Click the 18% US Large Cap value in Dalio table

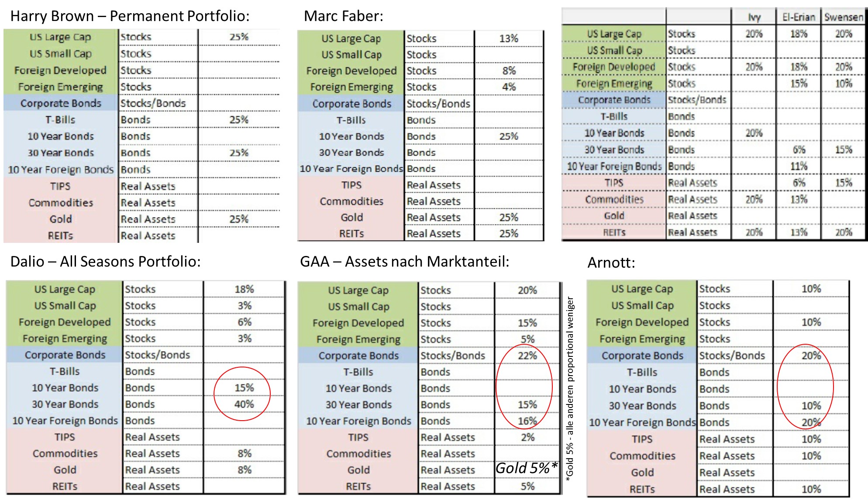point(244,289)
